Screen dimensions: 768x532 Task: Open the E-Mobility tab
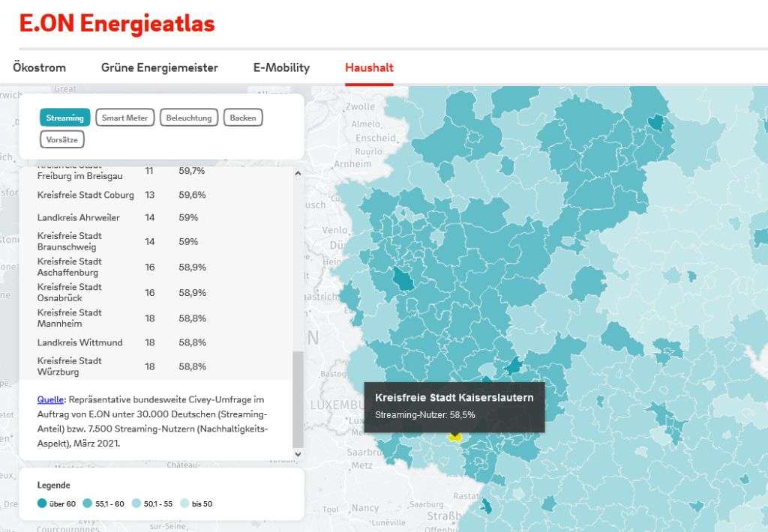tap(281, 67)
